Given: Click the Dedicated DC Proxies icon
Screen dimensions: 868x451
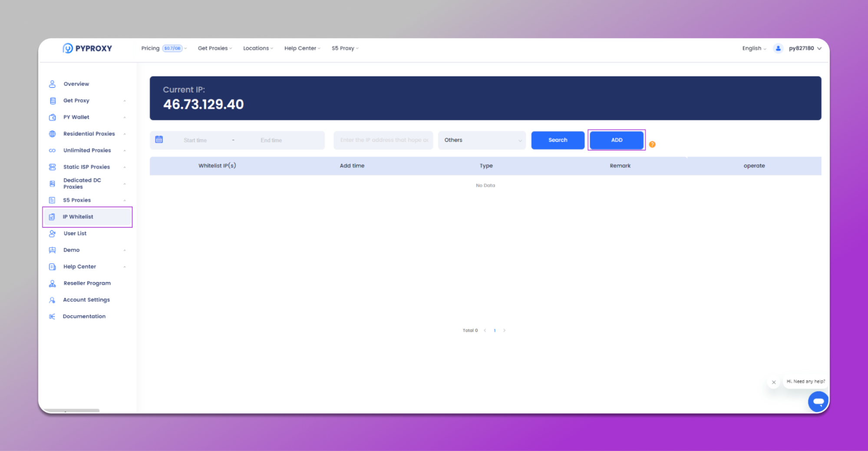Looking at the screenshot, I should [53, 184].
